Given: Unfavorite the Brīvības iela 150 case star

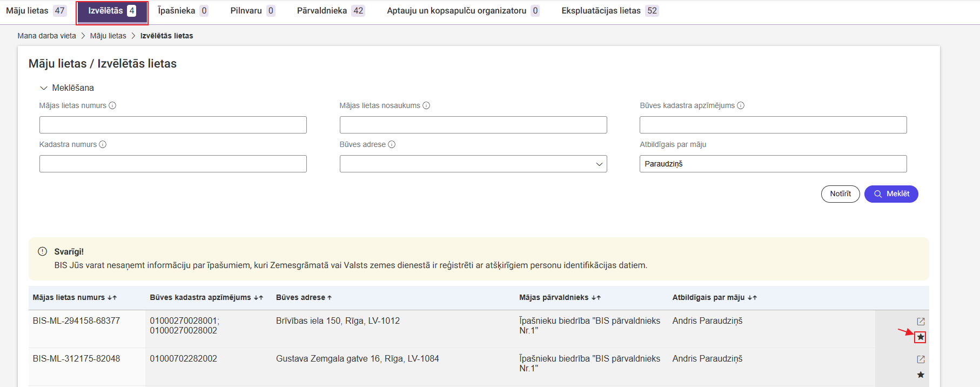Looking at the screenshot, I should pyautogui.click(x=920, y=337).
